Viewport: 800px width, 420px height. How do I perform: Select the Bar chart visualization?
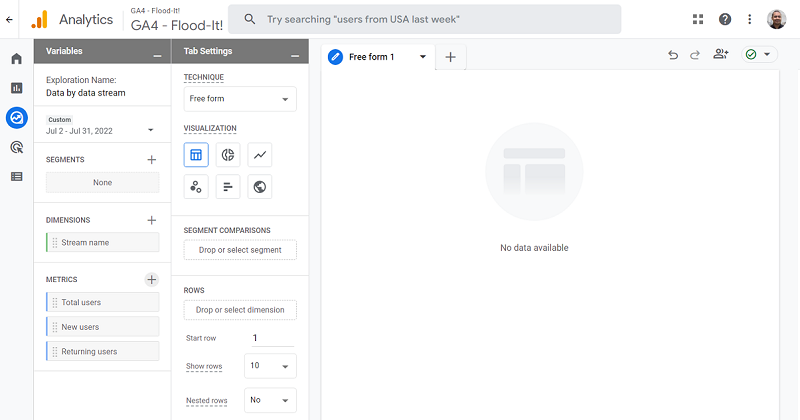(x=228, y=187)
